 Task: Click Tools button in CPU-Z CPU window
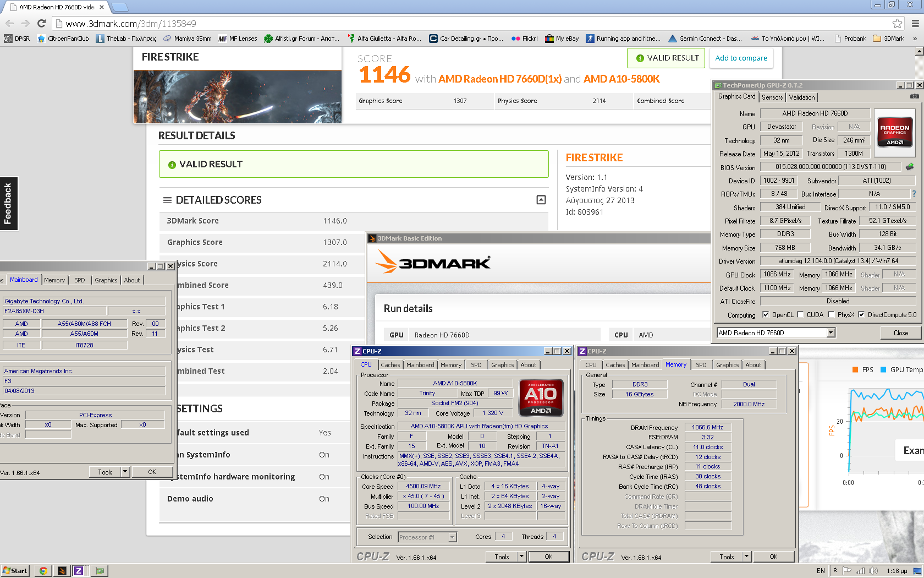502,557
